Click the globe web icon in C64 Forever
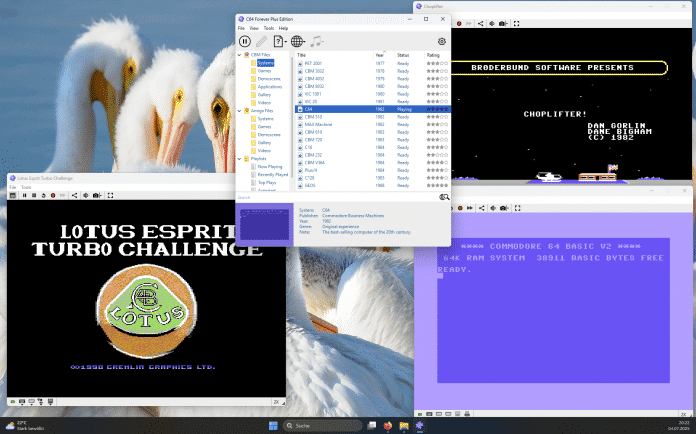The width and height of the screenshot is (696, 434). pos(297,41)
